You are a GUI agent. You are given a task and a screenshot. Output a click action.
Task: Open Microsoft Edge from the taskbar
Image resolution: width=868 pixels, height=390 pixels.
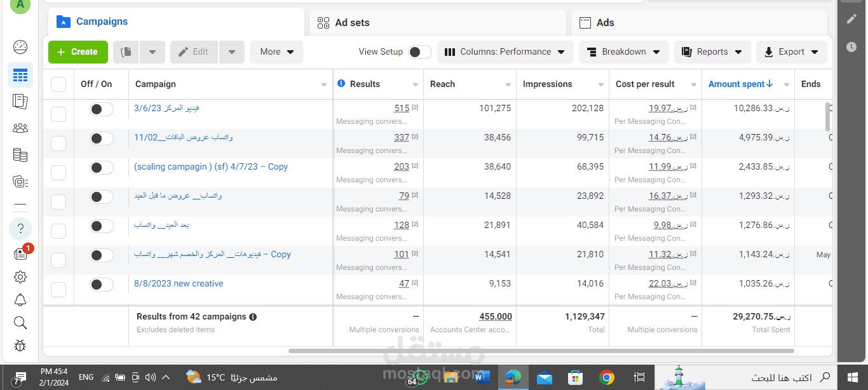(513, 377)
